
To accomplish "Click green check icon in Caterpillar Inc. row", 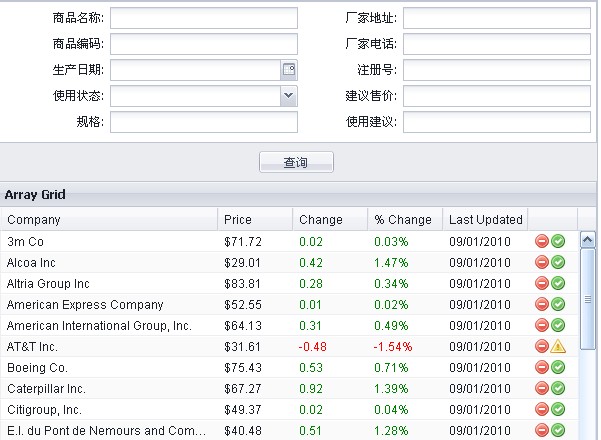I will point(558,388).
